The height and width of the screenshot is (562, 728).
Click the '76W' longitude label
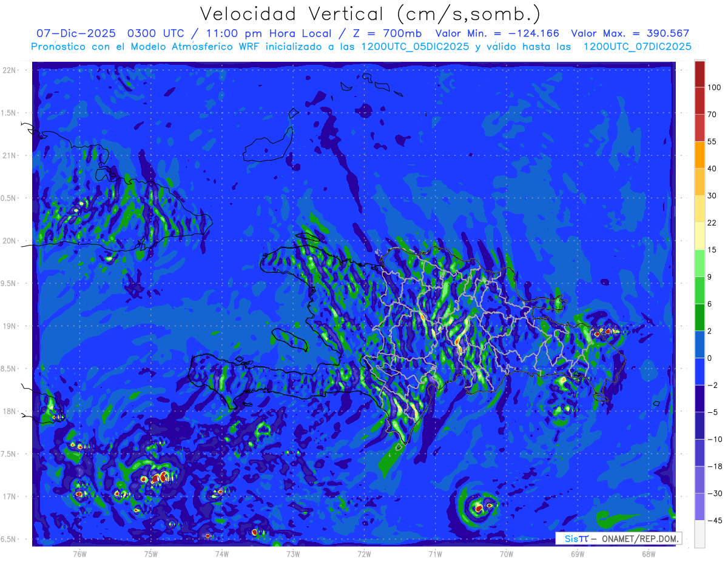[x=79, y=554]
